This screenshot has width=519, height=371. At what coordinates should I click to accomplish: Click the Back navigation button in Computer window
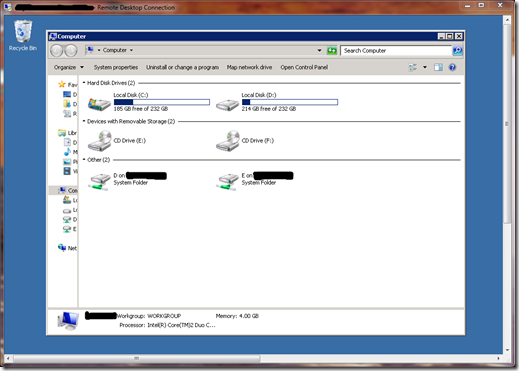coord(57,51)
